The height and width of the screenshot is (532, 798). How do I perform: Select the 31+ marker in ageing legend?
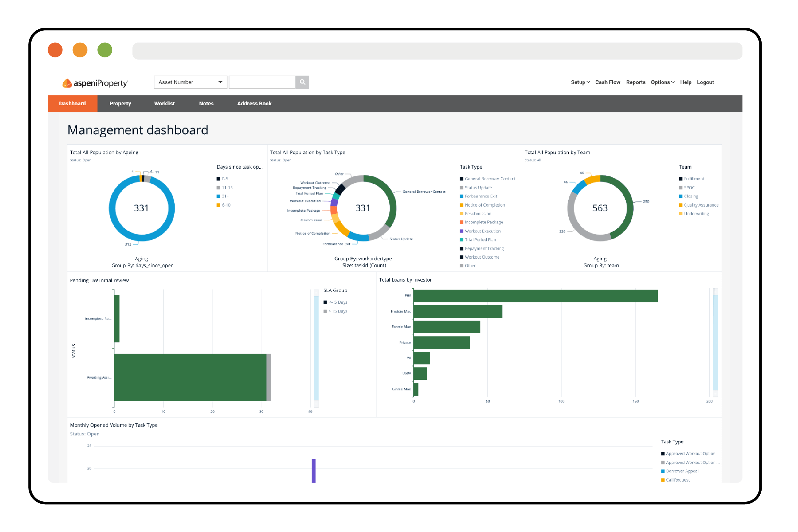click(218, 196)
